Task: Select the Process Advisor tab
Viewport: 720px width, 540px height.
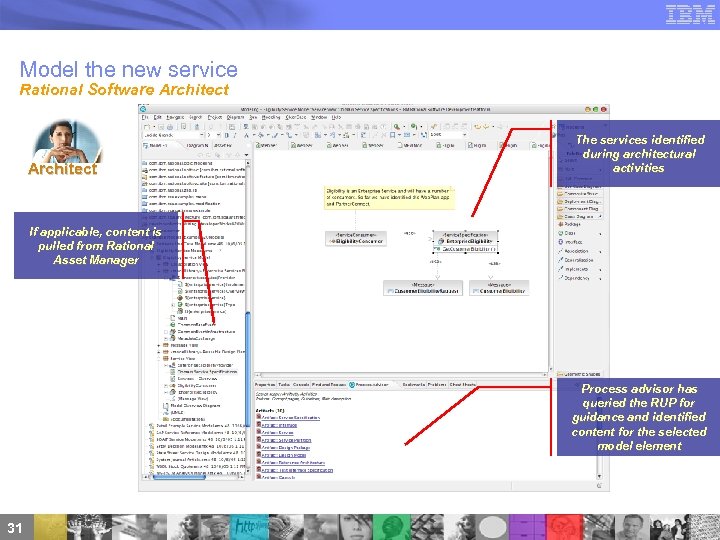Action: point(369,385)
